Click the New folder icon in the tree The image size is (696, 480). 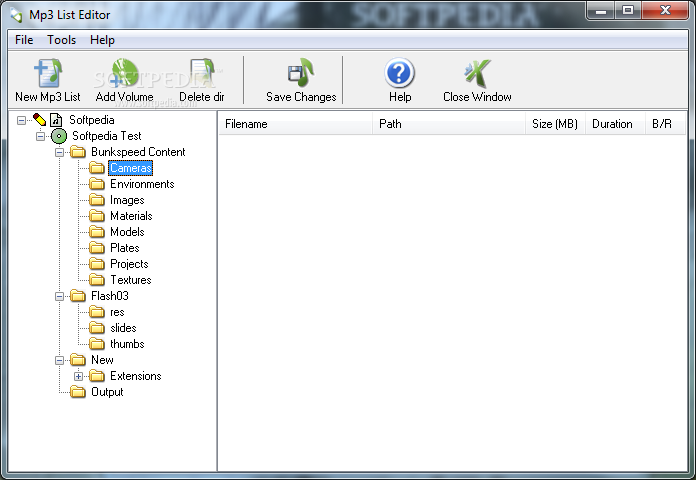78,360
